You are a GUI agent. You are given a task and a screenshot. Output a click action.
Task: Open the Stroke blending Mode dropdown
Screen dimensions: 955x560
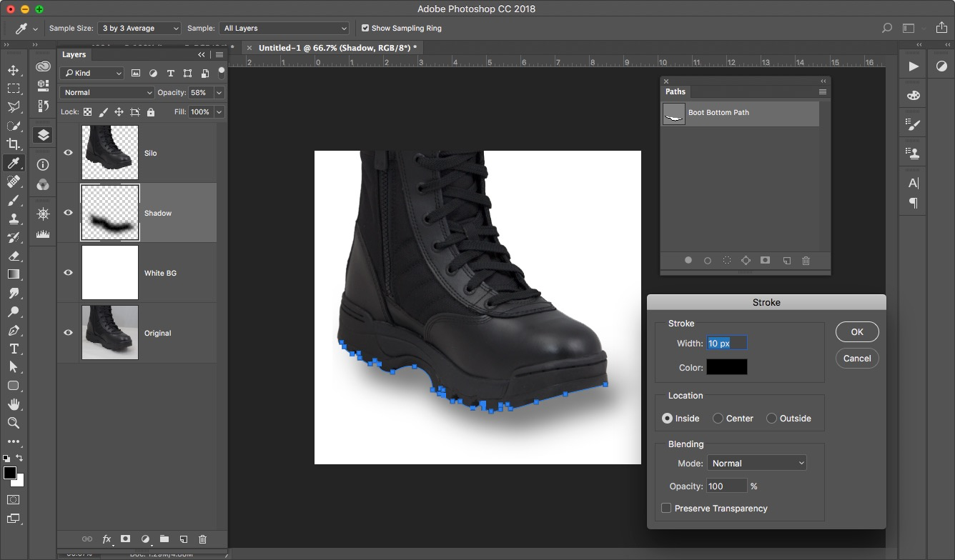(756, 464)
